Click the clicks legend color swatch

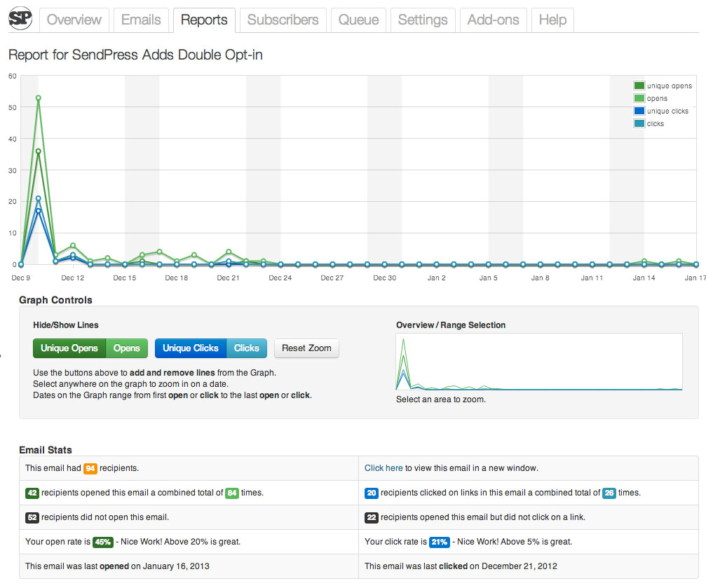point(639,123)
